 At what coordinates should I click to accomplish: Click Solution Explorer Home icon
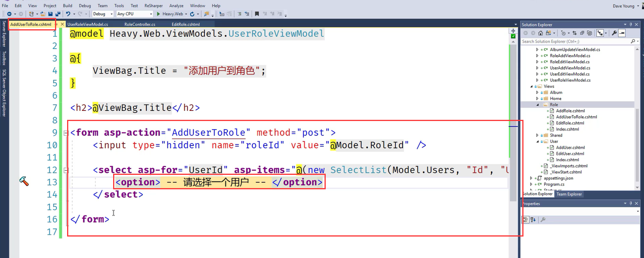541,33
